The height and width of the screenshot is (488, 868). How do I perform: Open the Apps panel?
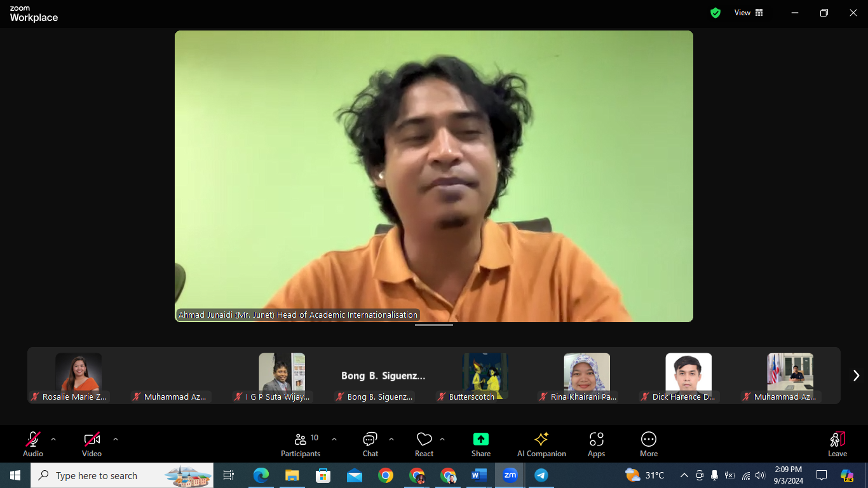tap(596, 444)
